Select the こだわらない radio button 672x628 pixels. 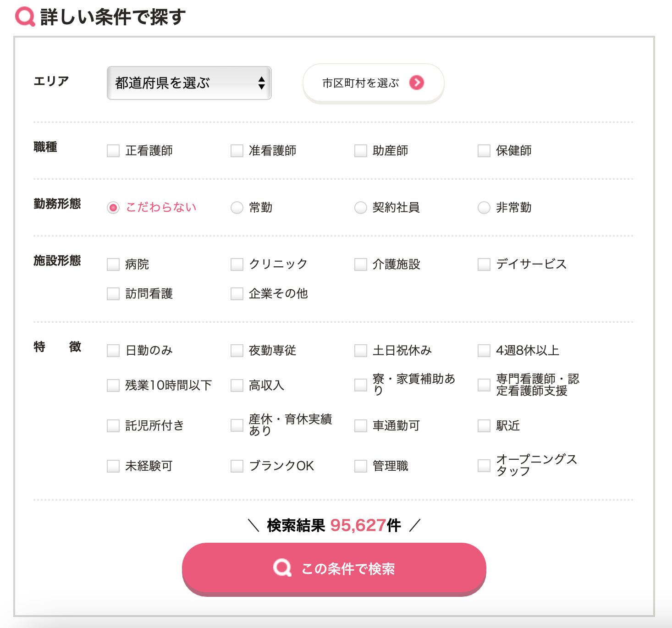pos(113,208)
